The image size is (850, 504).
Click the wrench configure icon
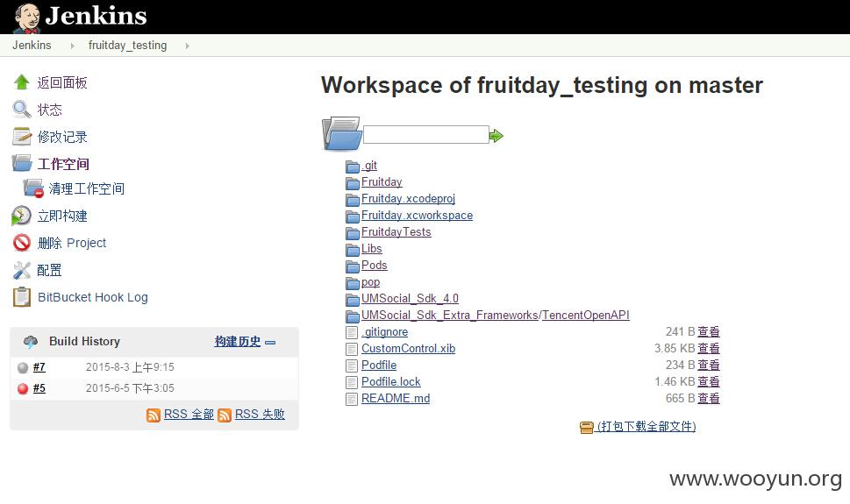(x=22, y=270)
